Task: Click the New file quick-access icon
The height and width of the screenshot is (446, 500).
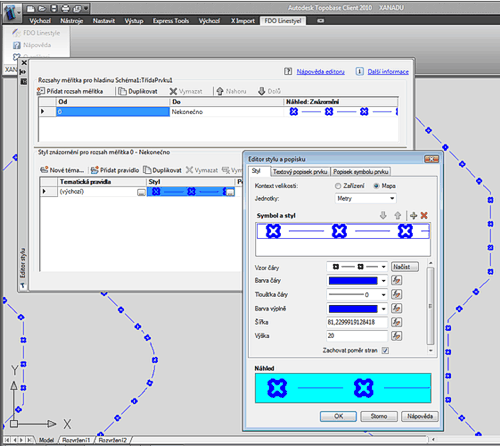Action: (x=31, y=8)
